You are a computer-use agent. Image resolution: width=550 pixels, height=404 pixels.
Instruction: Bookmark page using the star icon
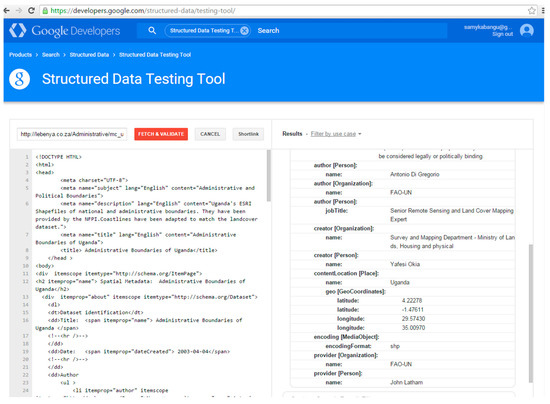pos(532,11)
